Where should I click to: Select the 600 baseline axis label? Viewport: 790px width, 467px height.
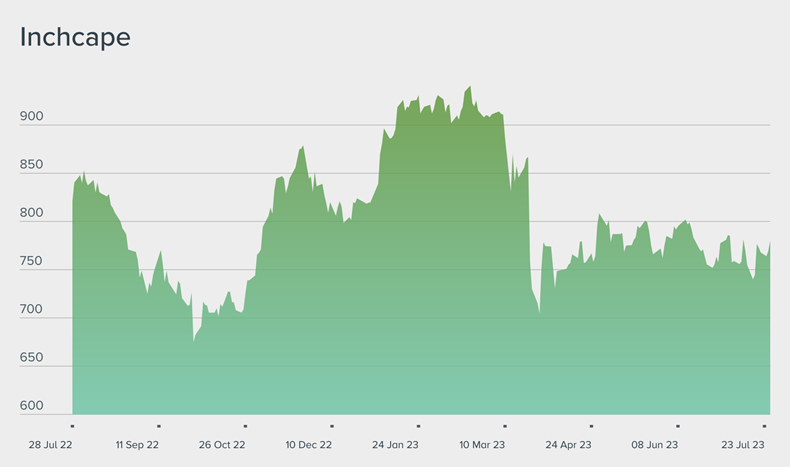pos(32,405)
